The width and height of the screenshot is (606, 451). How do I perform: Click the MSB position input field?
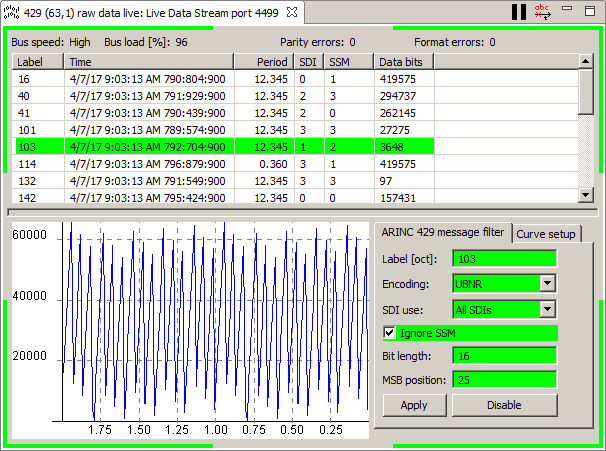pyautogui.click(x=503, y=380)
